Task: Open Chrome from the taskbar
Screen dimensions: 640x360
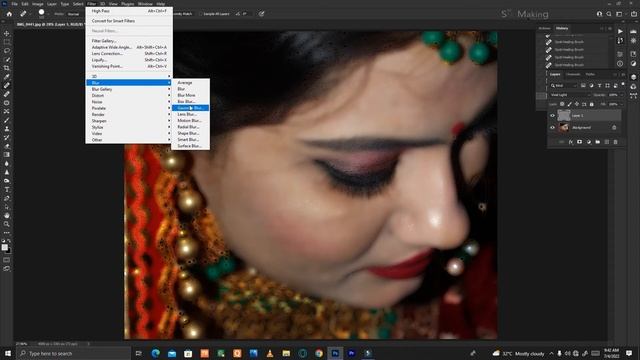Action: tap(319, 353)
